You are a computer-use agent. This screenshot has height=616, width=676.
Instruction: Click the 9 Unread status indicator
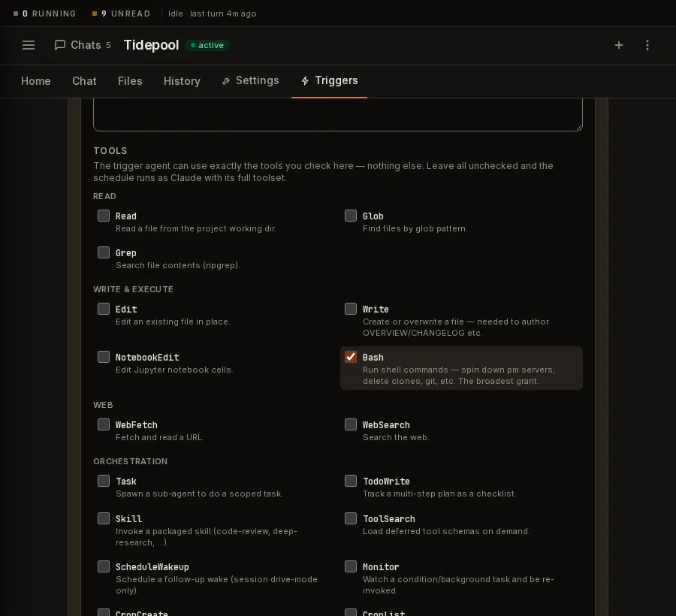pyautogui.click(x=121, y=14)
